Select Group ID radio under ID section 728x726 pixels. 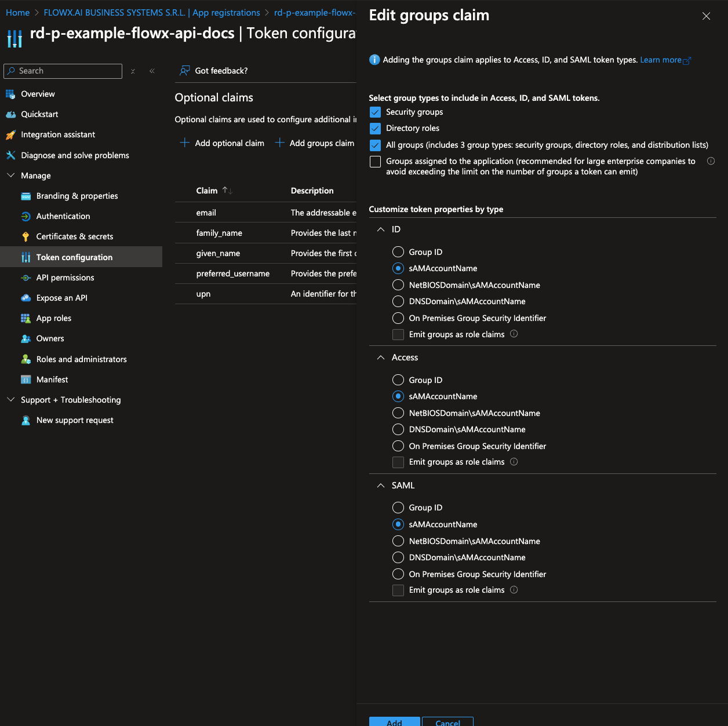click(x=398, y=252)
